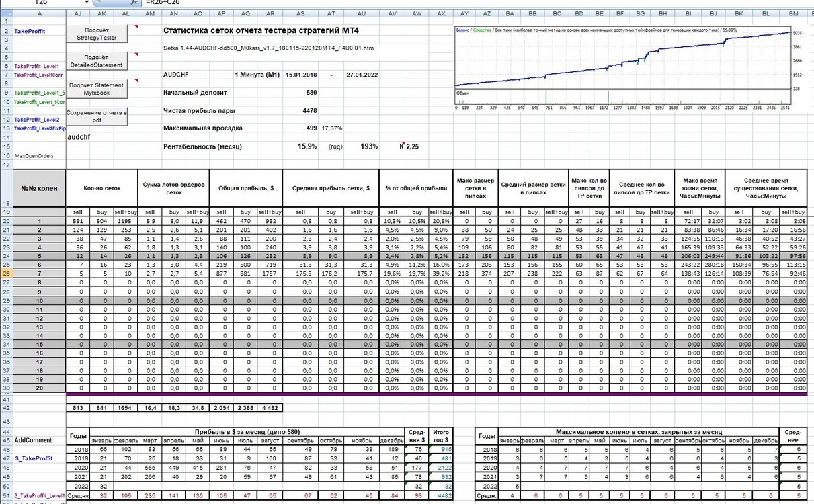
Task: Select the grid lifetime value 280:18
Action: (713, 265)
